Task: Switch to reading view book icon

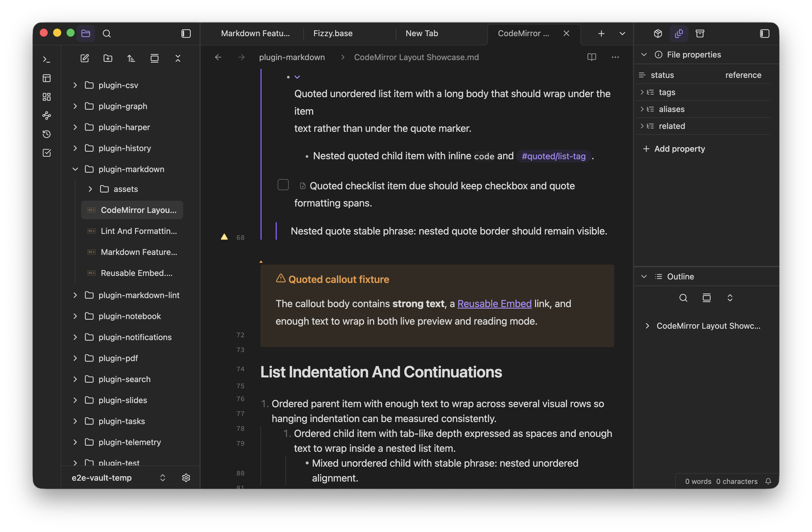Action: (x=592, y=57)
